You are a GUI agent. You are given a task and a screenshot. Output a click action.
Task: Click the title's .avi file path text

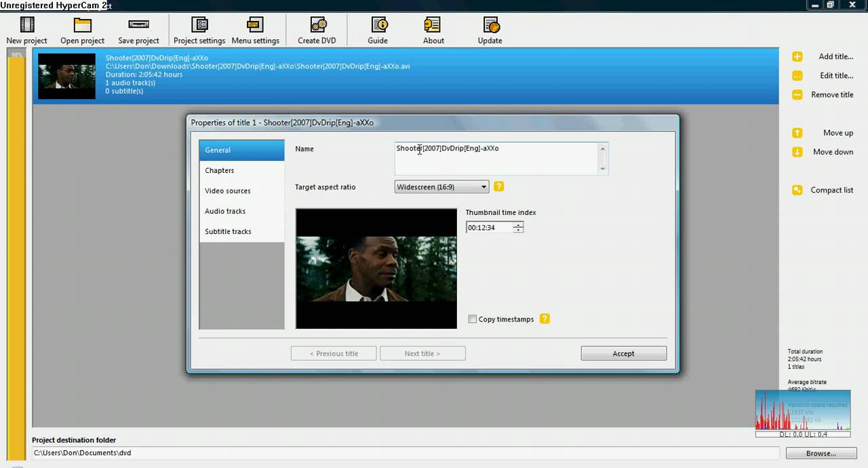[x=258, y=66]
